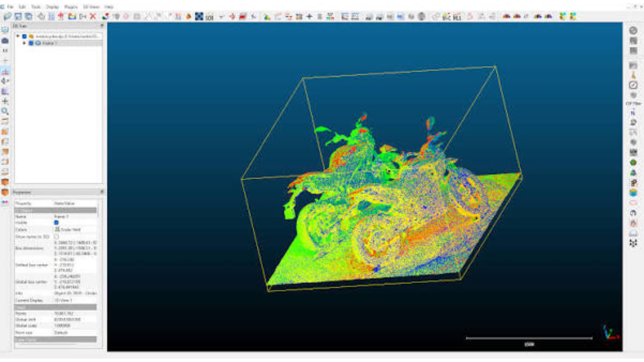Close the Properties panel via its corner button
The image size is (644, 362).
101,192
